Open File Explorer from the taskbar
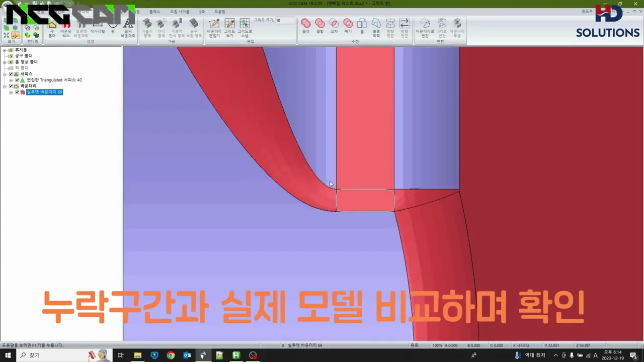Viewport: 644px width, 362px height. (137, 355)
